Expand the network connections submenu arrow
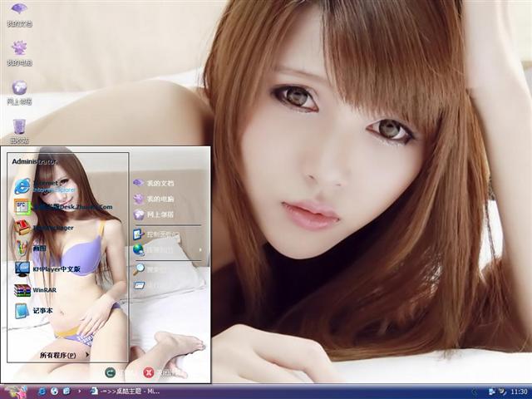The width and height of the screenshot is (532, 399). (200, 250)
